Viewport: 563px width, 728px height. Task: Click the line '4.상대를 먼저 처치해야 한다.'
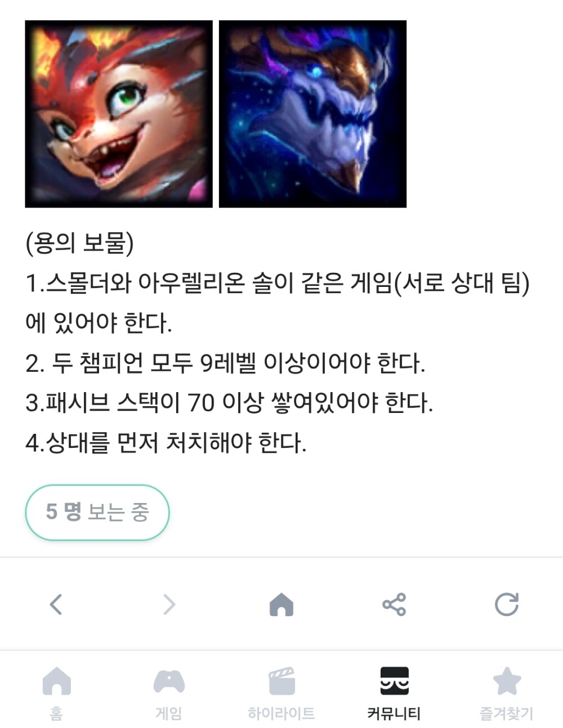point(166,443)
